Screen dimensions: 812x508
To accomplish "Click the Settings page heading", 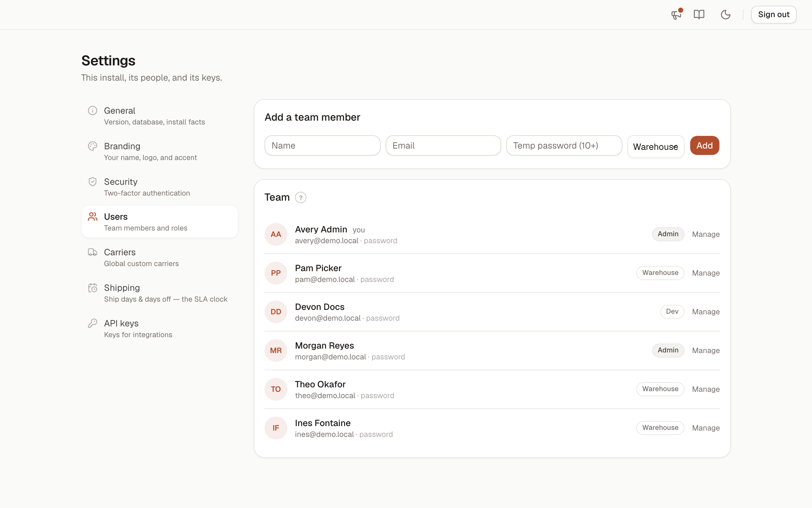I will pos(108,60).
